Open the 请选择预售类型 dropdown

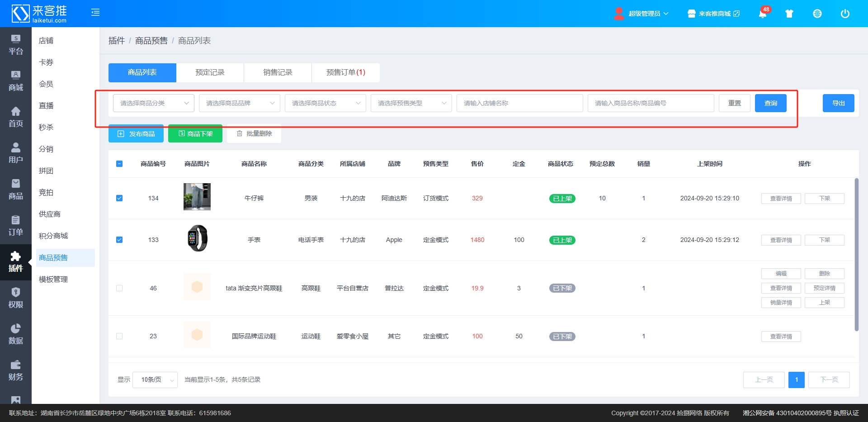(x=411, y=103)
